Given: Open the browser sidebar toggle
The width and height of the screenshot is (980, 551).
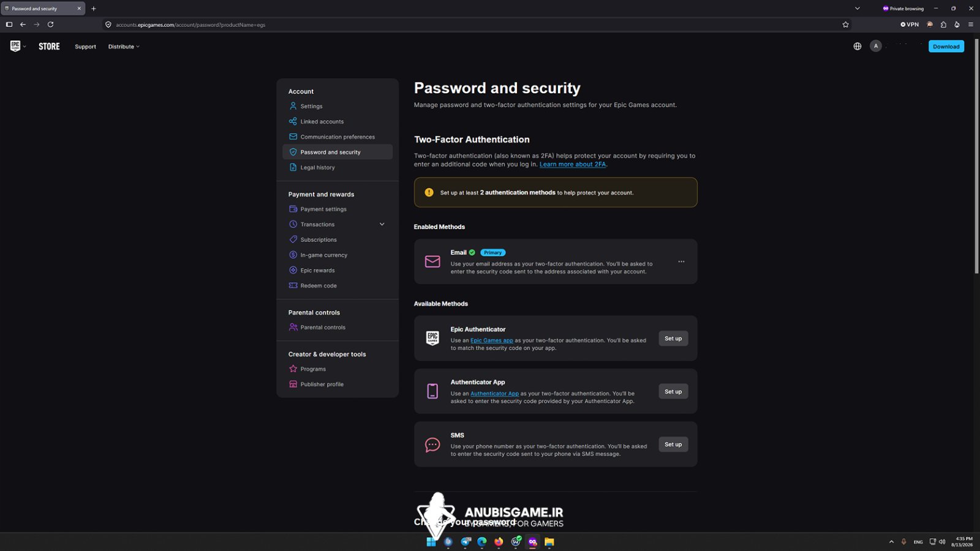Looking at the screenshot, I should pyautogui.click(x=9, y=24).
